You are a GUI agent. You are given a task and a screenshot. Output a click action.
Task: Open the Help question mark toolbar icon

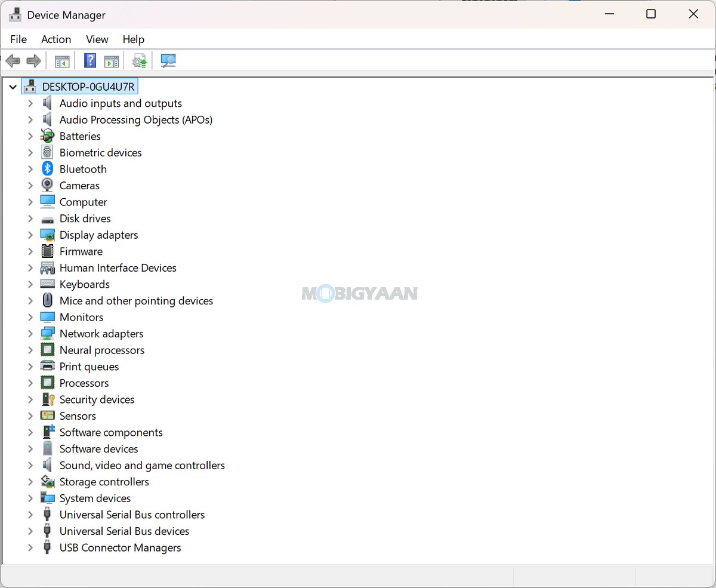(90, 61)
